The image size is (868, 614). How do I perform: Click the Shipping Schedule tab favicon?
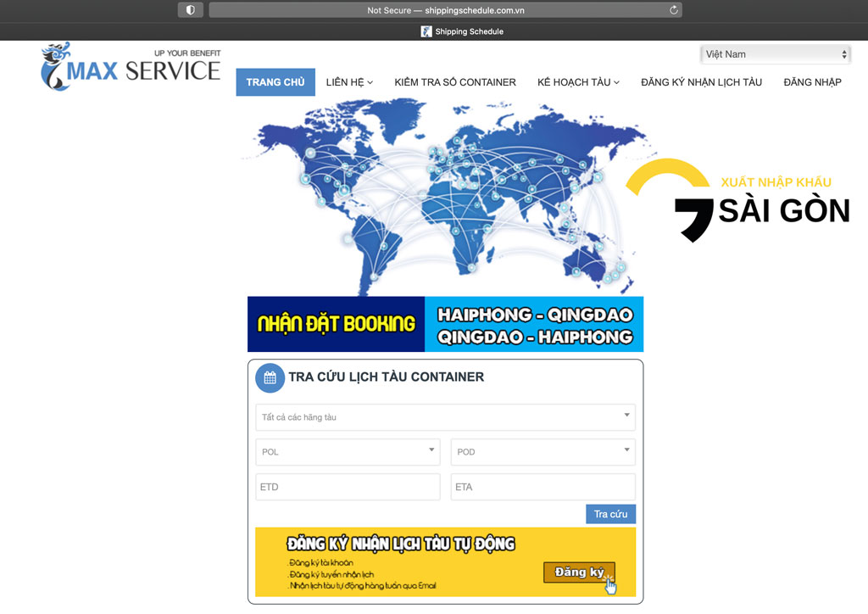426,31
